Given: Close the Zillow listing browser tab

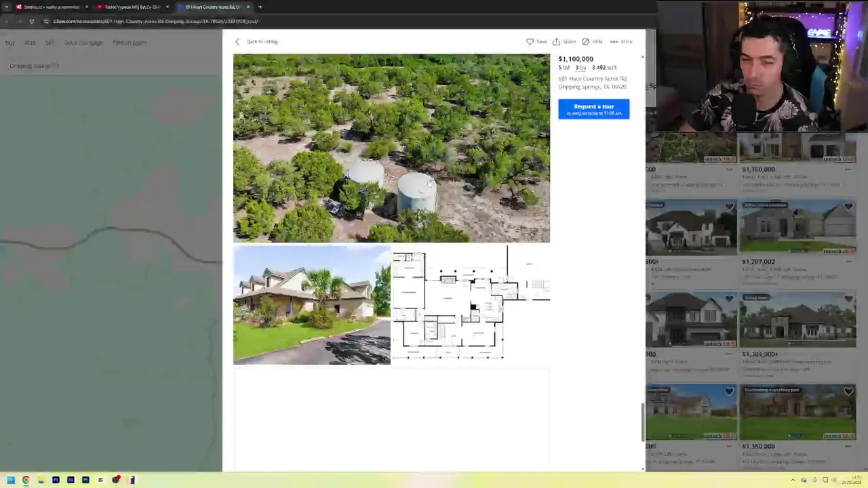Looking at the screenshot, I should [248, 7].
